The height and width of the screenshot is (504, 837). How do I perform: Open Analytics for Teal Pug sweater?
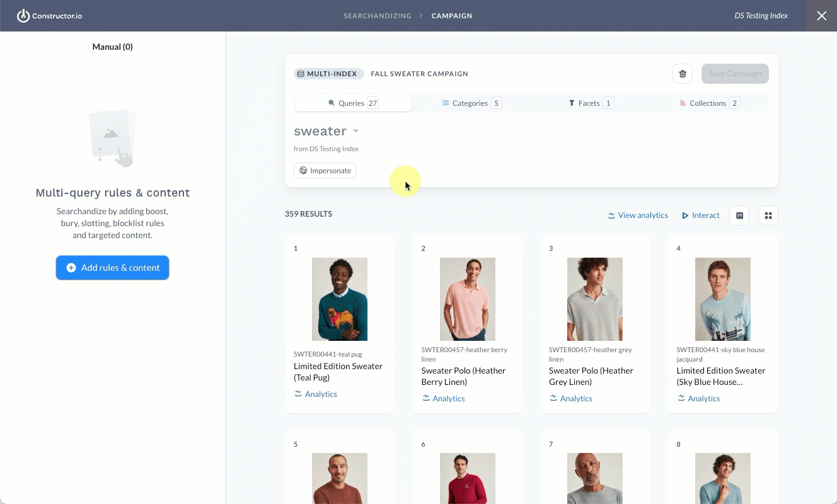(316, 394)
